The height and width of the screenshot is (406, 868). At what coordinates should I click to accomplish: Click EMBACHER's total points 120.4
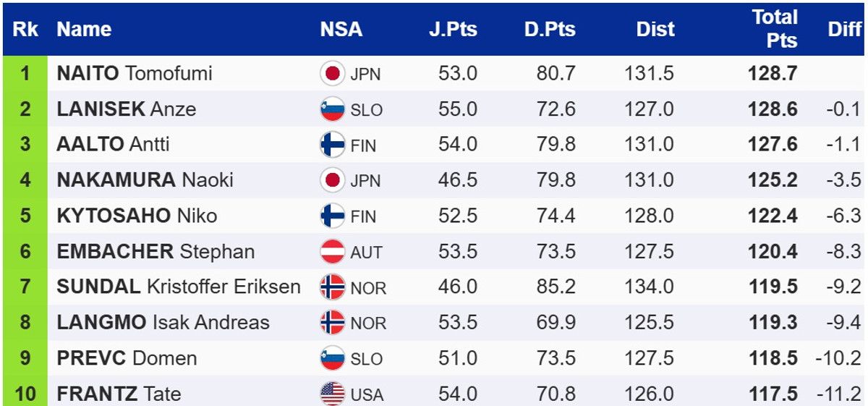pyautogui.click(x=773, y=252)
